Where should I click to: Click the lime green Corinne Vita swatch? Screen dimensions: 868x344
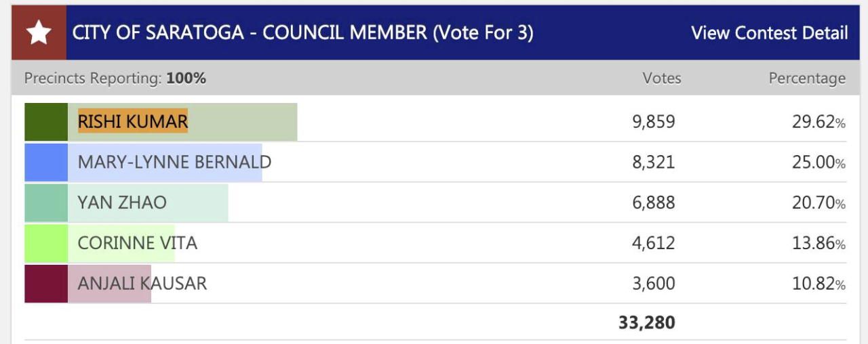click(46, 243)
